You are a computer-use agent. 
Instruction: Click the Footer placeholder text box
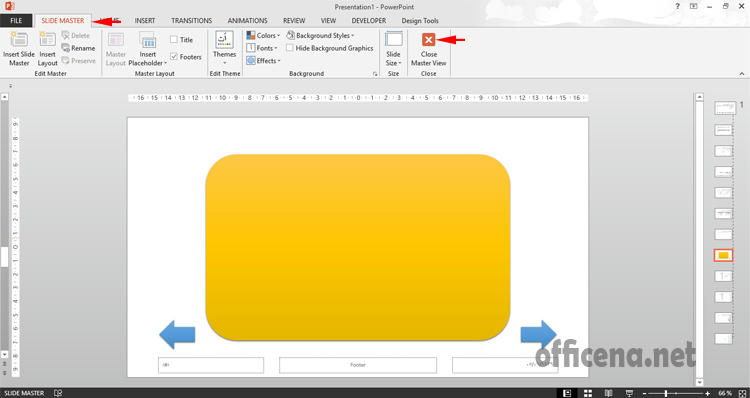[x=358, y=365]
